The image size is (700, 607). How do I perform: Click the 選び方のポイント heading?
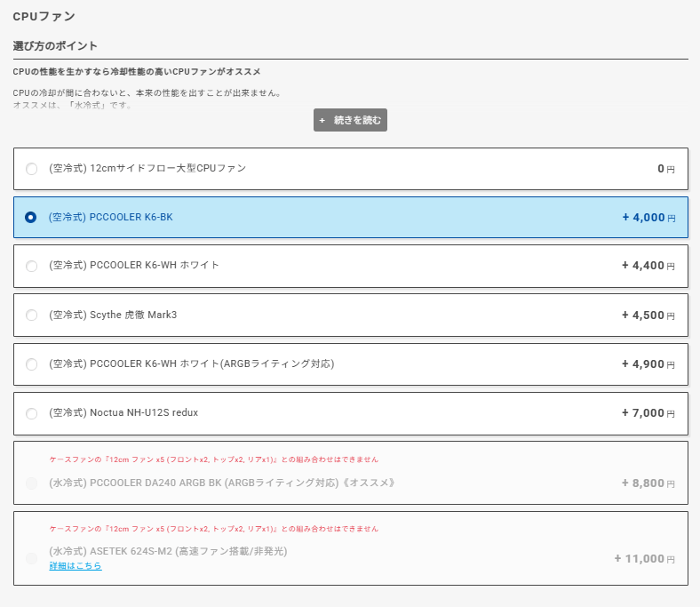(55, 45)
